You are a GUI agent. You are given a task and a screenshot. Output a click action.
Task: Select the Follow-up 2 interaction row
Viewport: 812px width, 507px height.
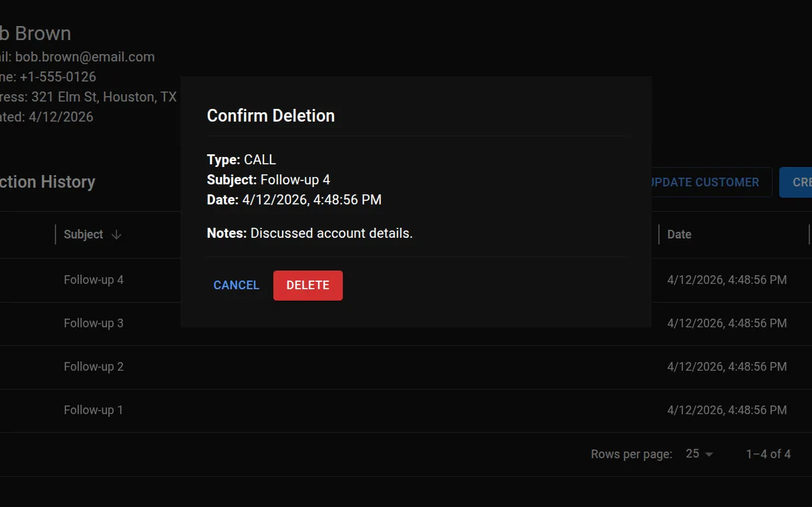pyautogui.click(x=94, y=367)
